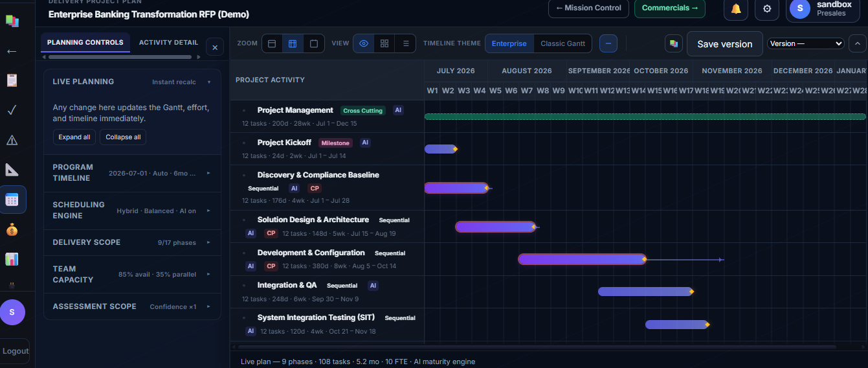Click the Expand all button
Image resolution: width=868 pixels, height=368 pixels.
pyautogui.click(x=74, y=137)
